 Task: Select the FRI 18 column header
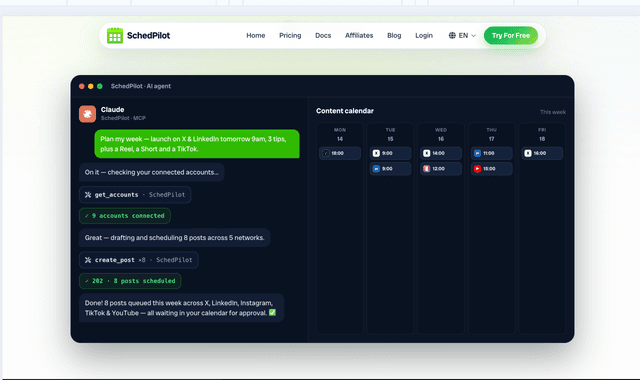point(542,134)
